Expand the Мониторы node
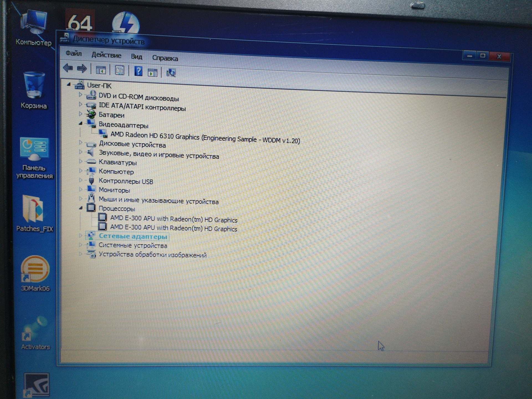 point(81,189)
